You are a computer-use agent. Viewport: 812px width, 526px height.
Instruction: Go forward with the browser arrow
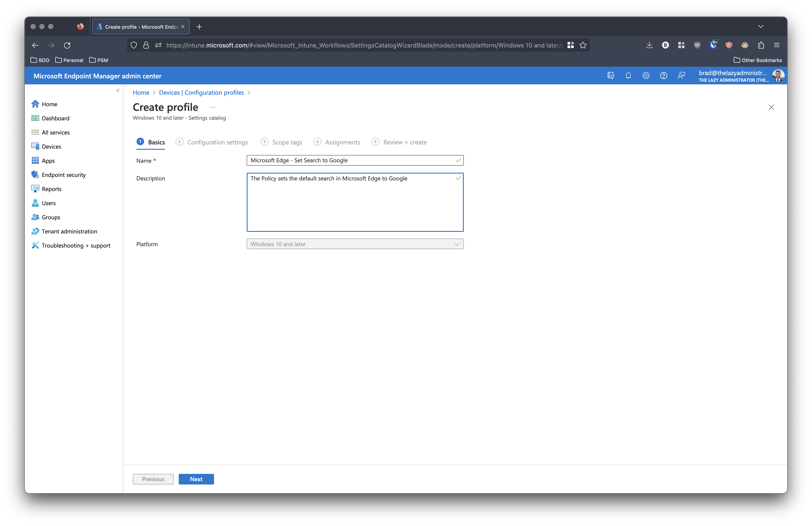[51, 45]
